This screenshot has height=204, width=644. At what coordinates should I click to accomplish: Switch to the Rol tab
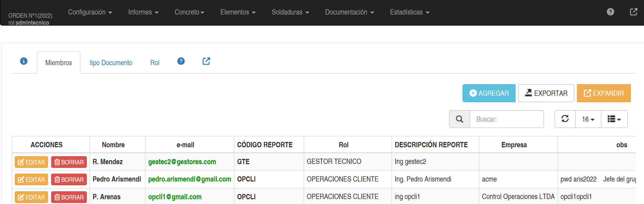[x=155, y=63]
